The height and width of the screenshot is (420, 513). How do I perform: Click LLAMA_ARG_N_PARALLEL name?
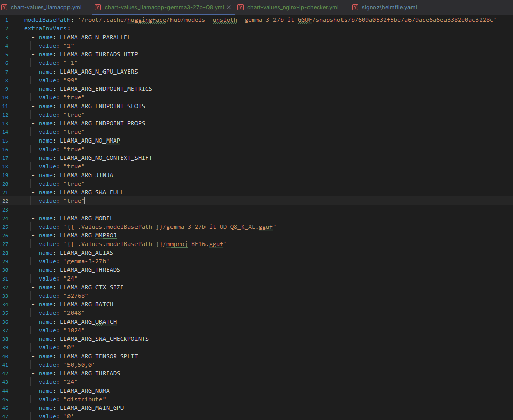(x=95, y=38)
